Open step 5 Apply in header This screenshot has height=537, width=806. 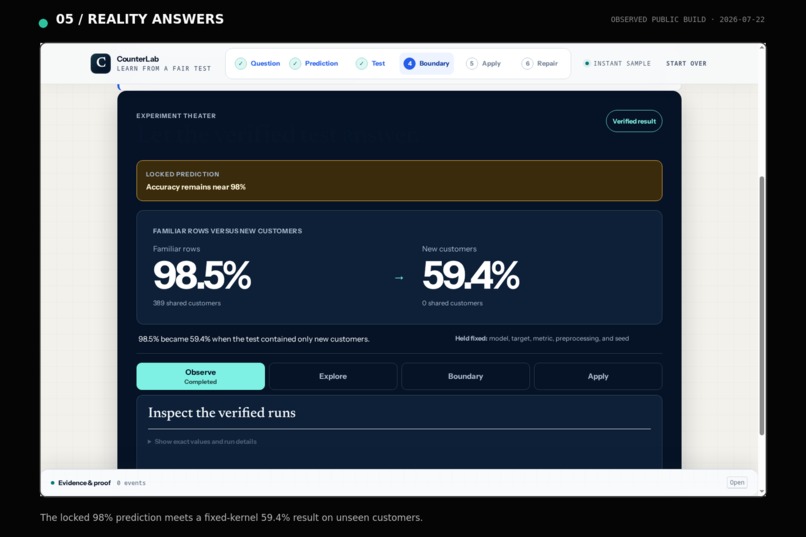click(483, 64)
